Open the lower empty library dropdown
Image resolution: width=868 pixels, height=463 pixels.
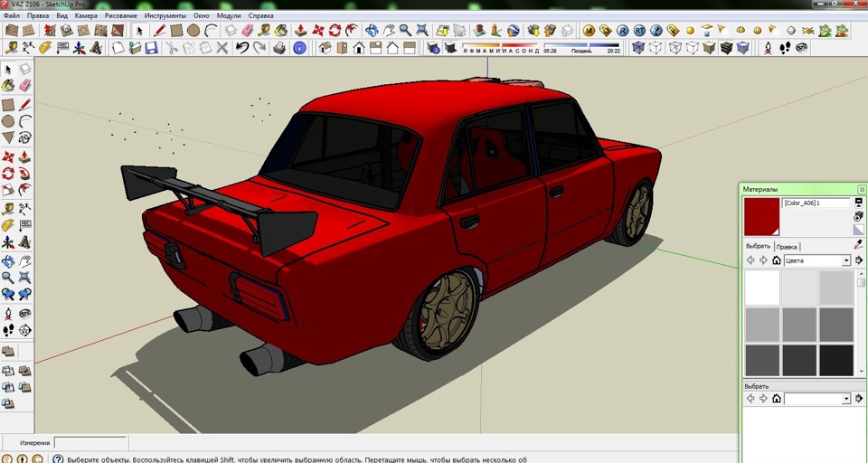click(x=816, y=398)
